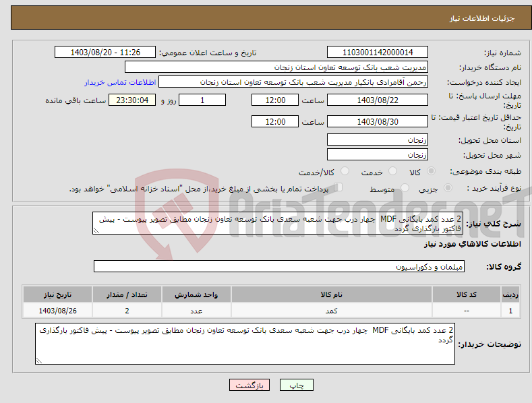Toggle اسناد خزانه اسلامی payment checkbox

tap(338, 187)
